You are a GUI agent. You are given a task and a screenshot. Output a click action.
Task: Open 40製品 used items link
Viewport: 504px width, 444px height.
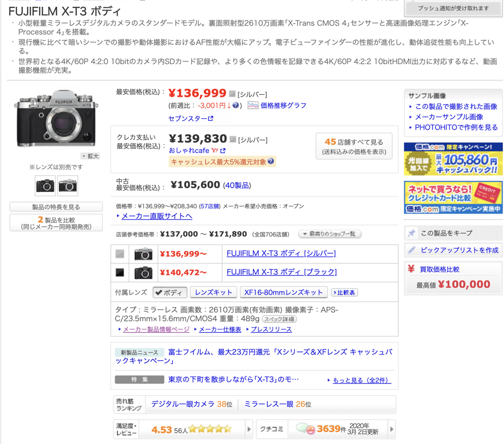click(x=237, y=185)
